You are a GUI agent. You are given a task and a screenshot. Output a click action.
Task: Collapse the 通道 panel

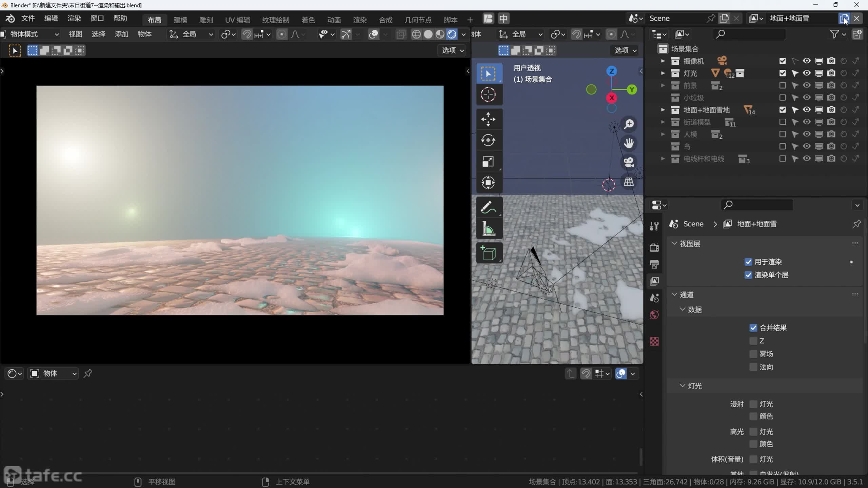tap(674, 294)
